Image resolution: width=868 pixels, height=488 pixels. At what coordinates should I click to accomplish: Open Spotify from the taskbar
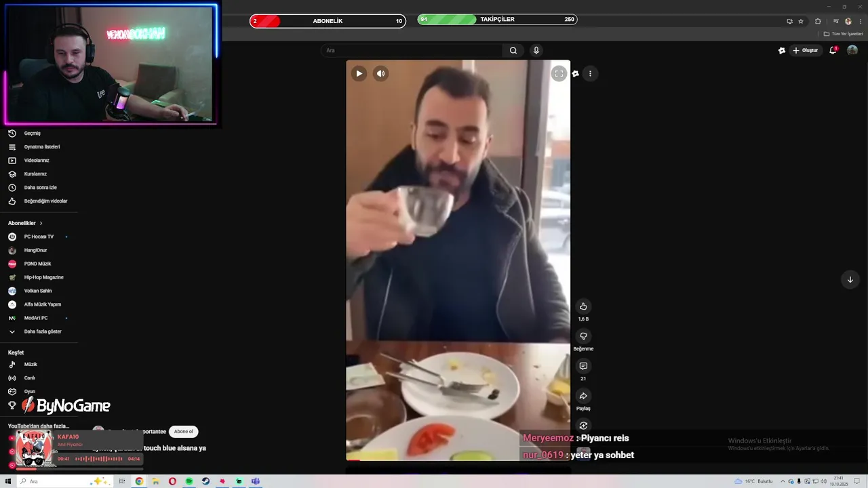189,481
